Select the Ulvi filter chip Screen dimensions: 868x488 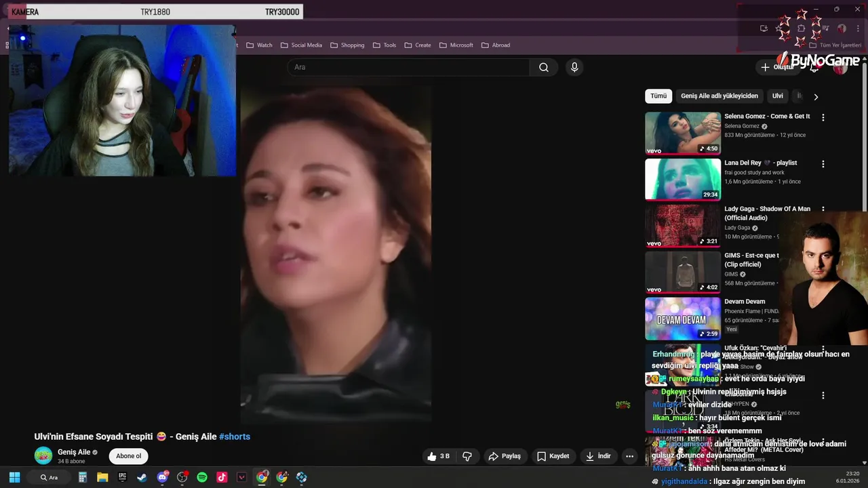[x=778, y=96]
